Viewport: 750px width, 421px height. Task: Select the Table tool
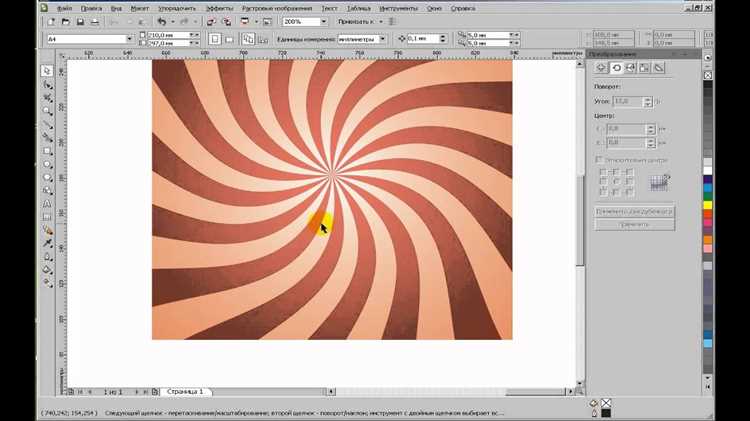point(46,217)
